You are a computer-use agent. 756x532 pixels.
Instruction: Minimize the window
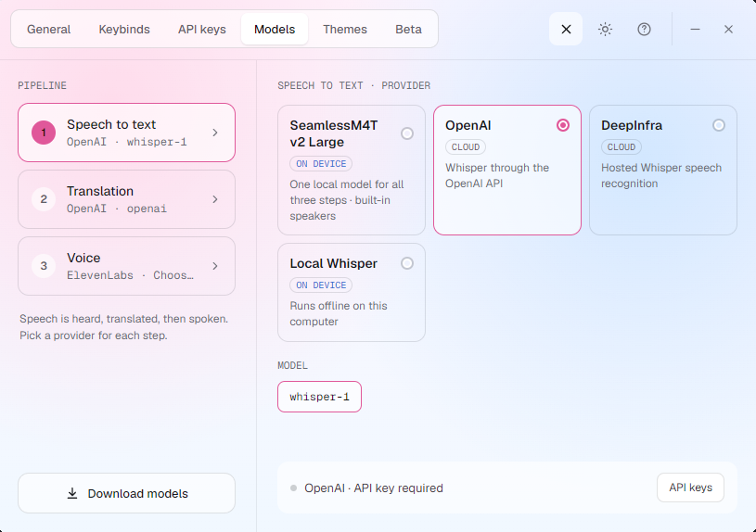pos(695,30)
